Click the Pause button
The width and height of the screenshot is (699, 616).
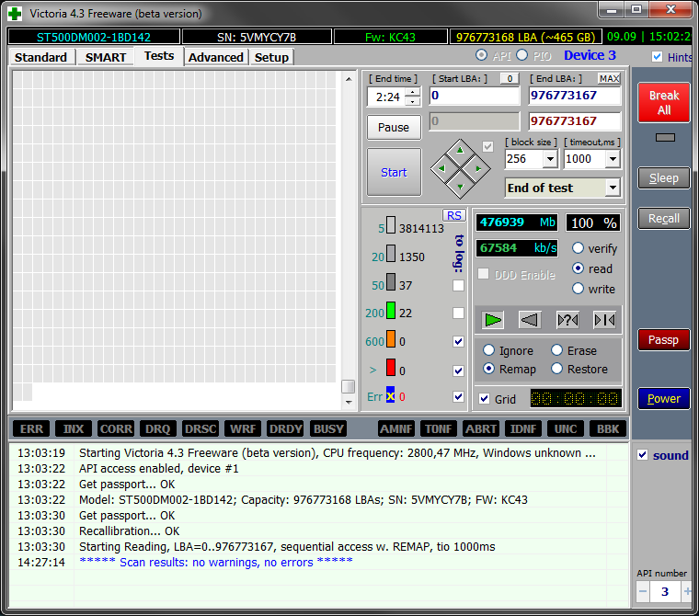(394, 128)
